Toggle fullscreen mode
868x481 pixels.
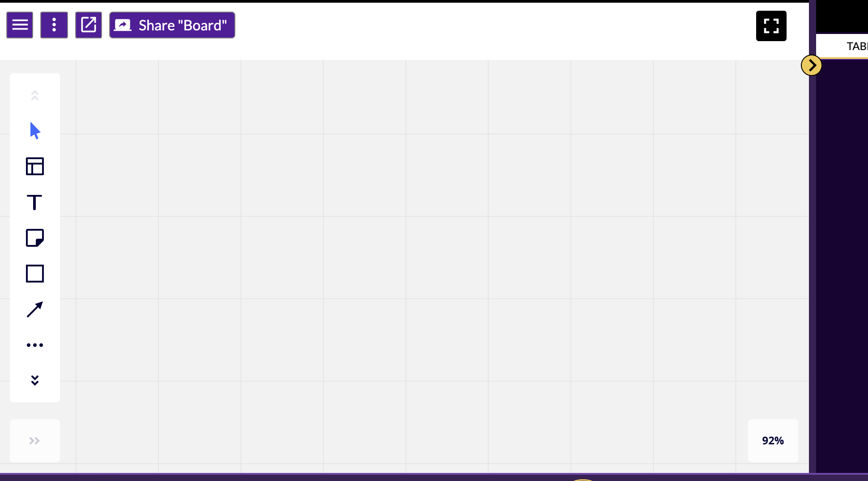pyautogui.click(x=771, y=26)
